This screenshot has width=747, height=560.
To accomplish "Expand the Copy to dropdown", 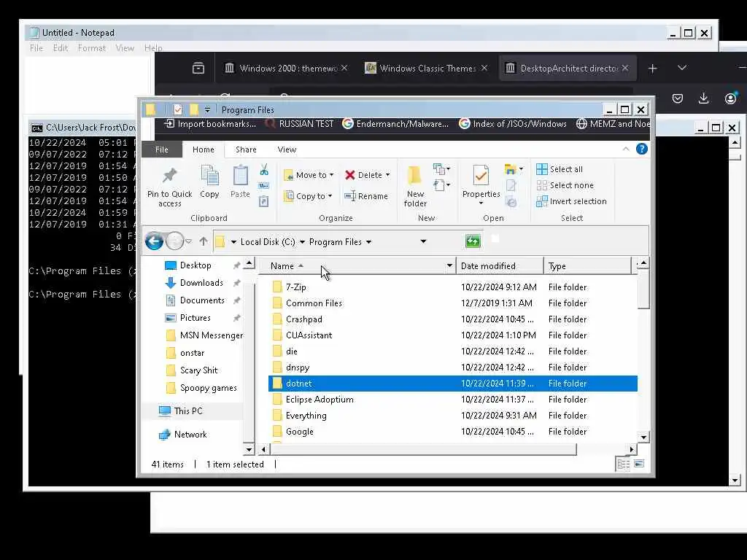I will 330,196.
